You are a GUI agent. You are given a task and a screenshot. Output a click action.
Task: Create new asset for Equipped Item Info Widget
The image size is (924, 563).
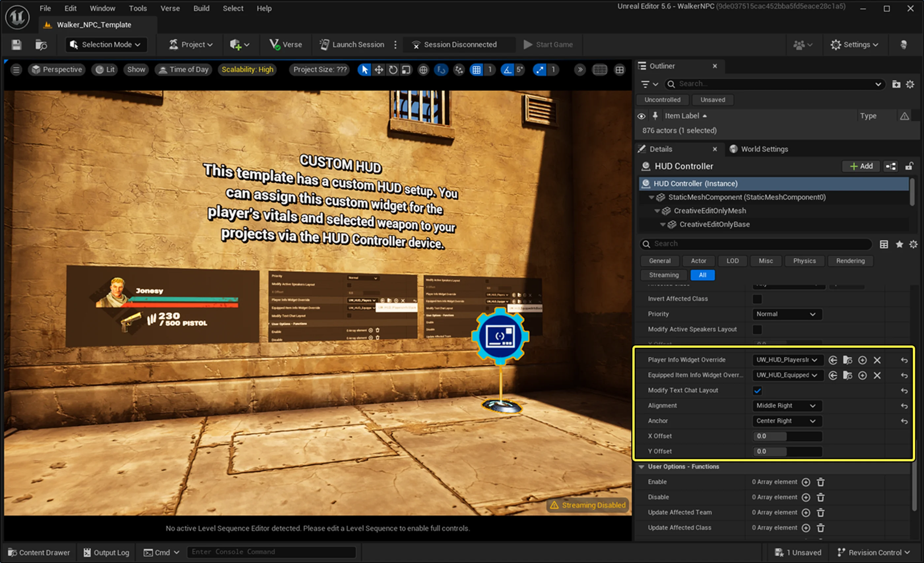pos(863,376)
